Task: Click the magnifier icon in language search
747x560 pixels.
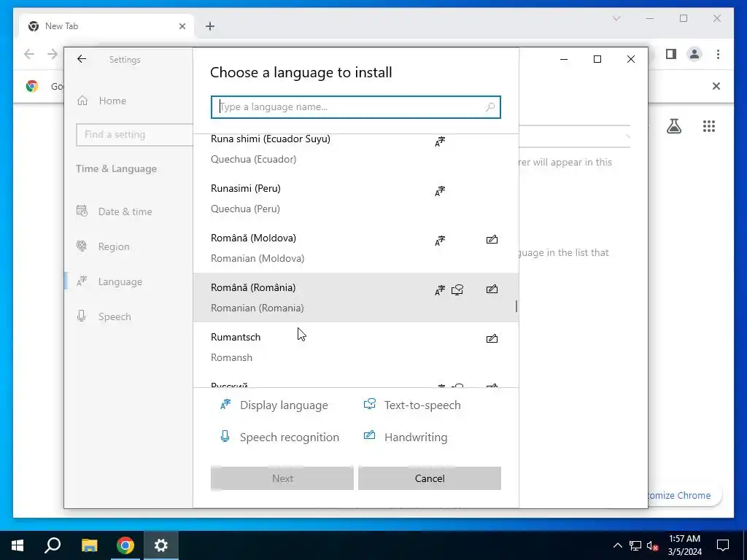Action: [x=490, y=107]
